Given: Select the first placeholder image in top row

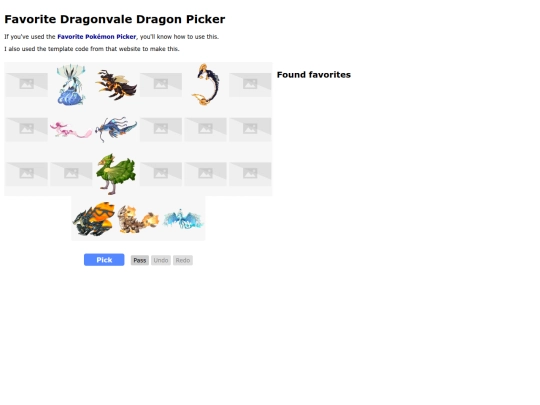Looking at the screenshot, I should pyautogui.click(x=27, y=84).
